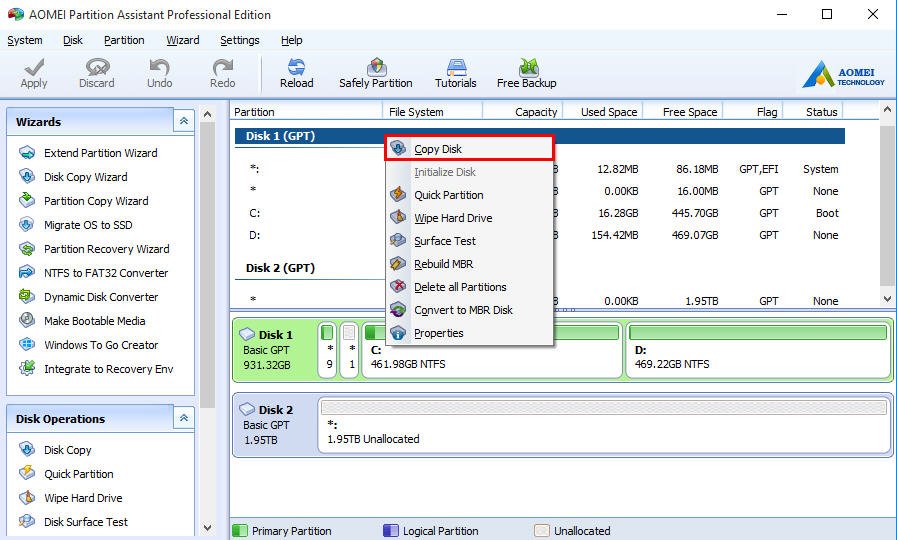Image resolution: width=897 pixels, height=540 pixels.
Task: Sort by File System column header
Action: [433, 112]
